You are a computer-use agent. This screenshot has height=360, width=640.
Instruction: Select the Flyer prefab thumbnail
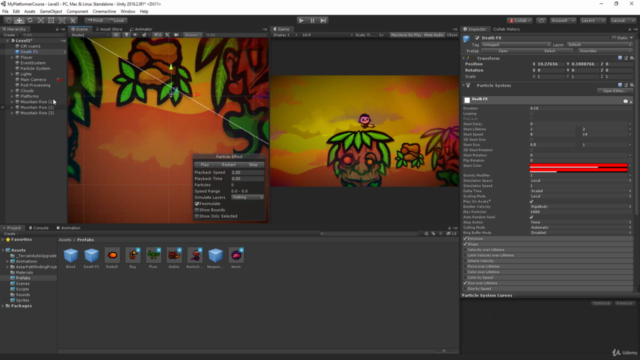pyautogui.click(x=153, y=258)
